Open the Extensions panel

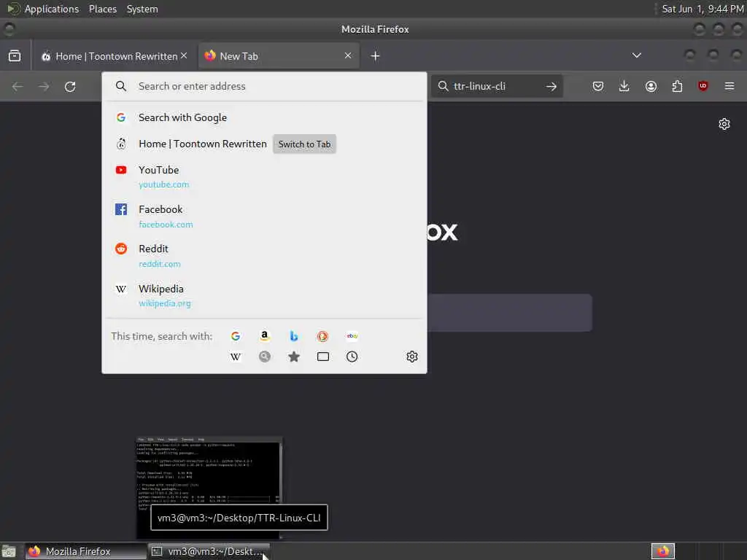(677, 86)
